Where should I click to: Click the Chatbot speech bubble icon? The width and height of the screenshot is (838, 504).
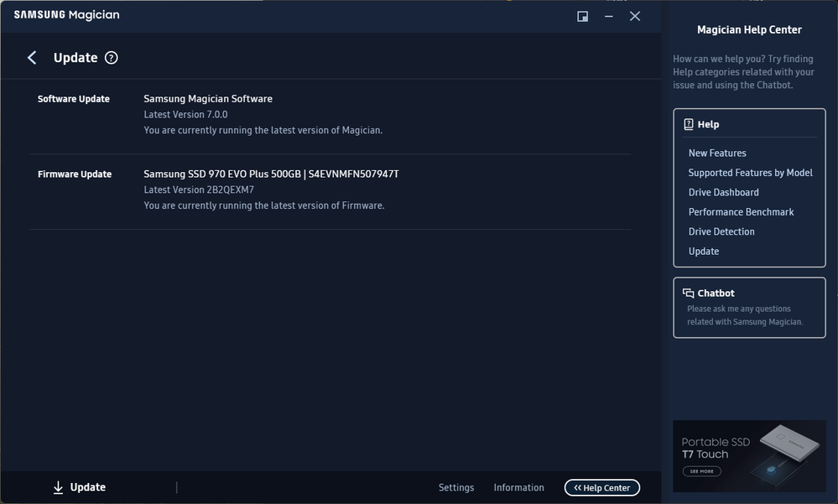689,293
